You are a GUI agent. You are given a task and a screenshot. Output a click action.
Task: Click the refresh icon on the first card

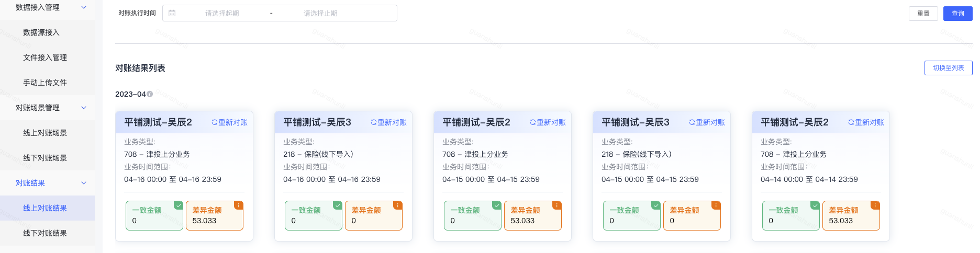tap(215, 122)
